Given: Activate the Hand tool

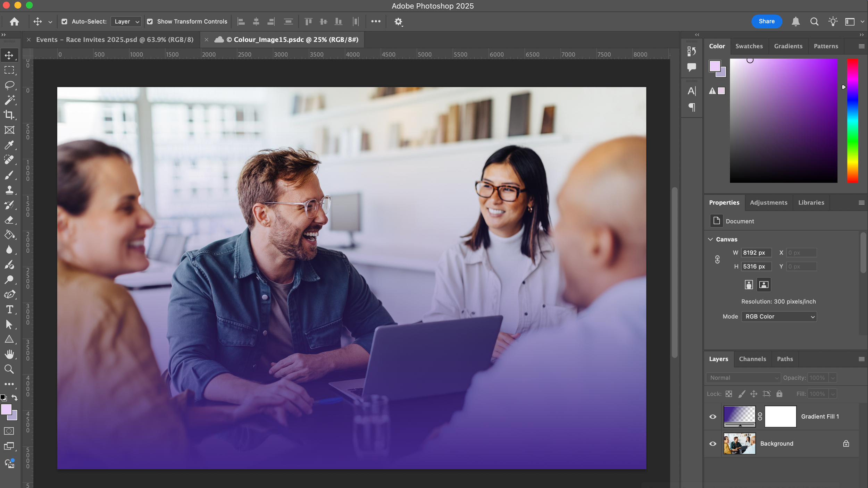Looking at the screenshot, I should 9,354.
